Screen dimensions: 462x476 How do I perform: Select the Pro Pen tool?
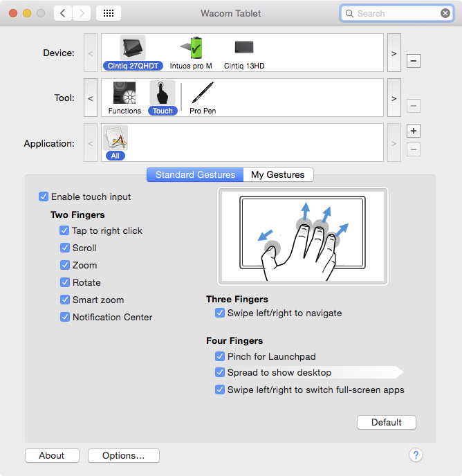tap(203, 98)
